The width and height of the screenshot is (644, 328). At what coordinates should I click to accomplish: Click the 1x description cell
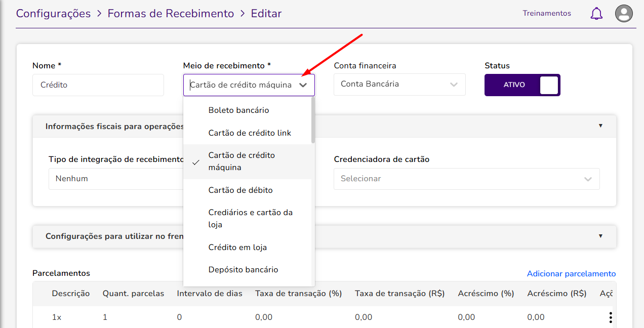57,317
